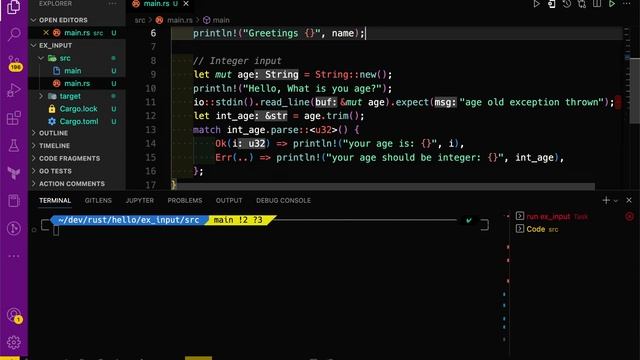Screen dimensions: 640x360
Task: Switch to the TERMINAL panel tab
Action: coord(55,200)
